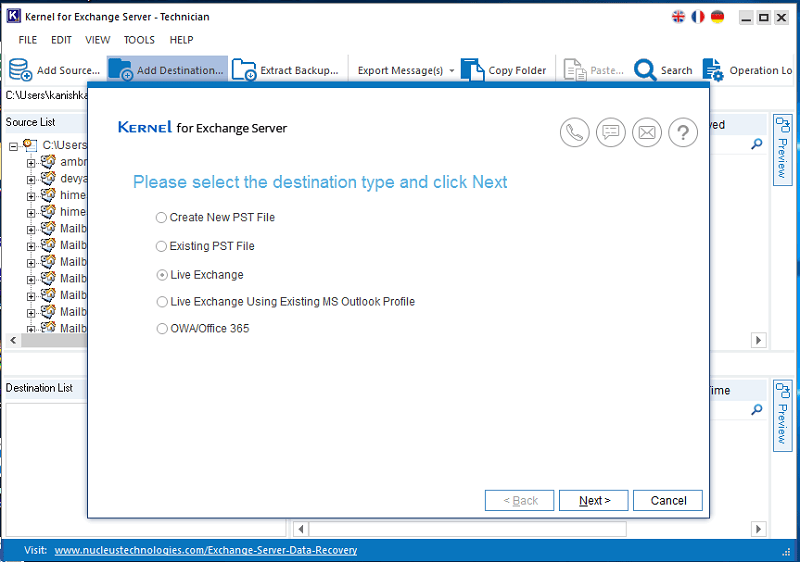Image resolution: width=800 pixels, height=562 pixels.
Task: Click the live chat bubble icon
Action: (x=611, y=133)
